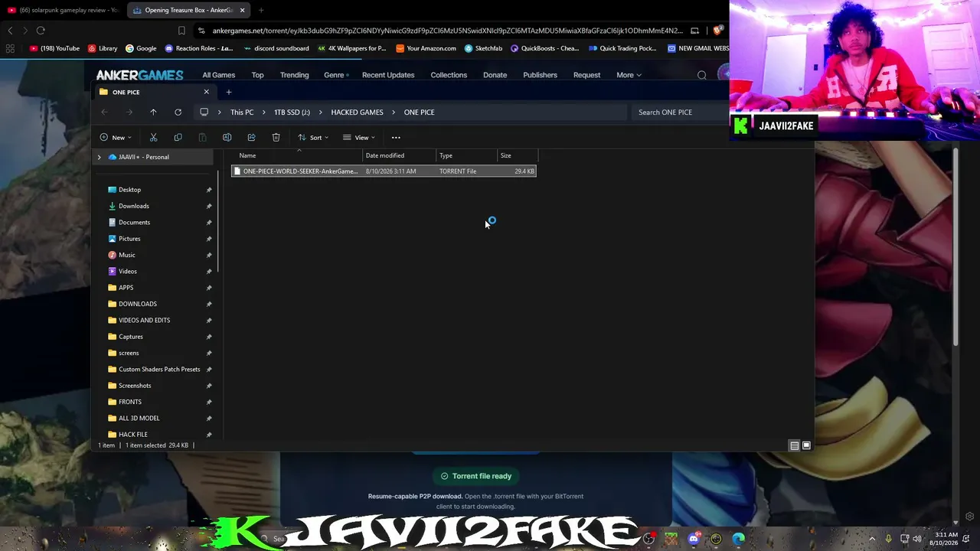Click the Rename icon in Explorer toolbar

pos(227,138)
